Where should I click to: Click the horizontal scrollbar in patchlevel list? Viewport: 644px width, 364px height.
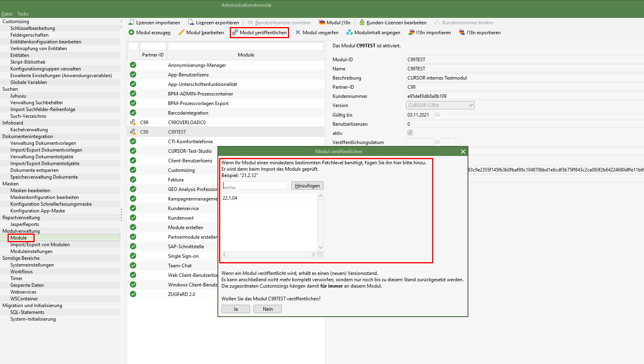pos(269,255)
